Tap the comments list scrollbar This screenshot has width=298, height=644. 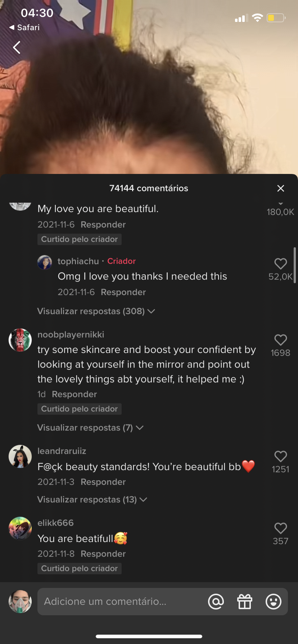pyautogui.click(x=295, y=265)
